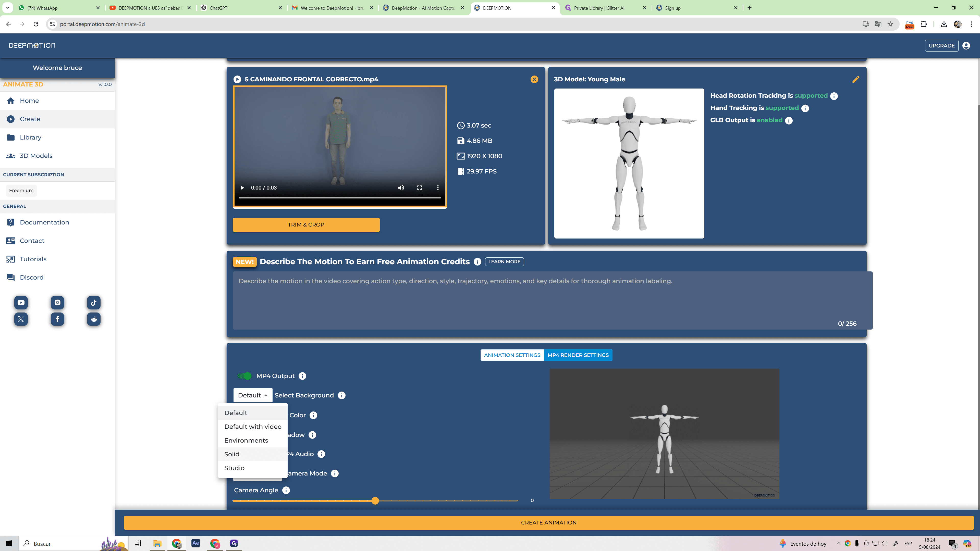Click the MP4 render preview image

(x=664, y=433)
